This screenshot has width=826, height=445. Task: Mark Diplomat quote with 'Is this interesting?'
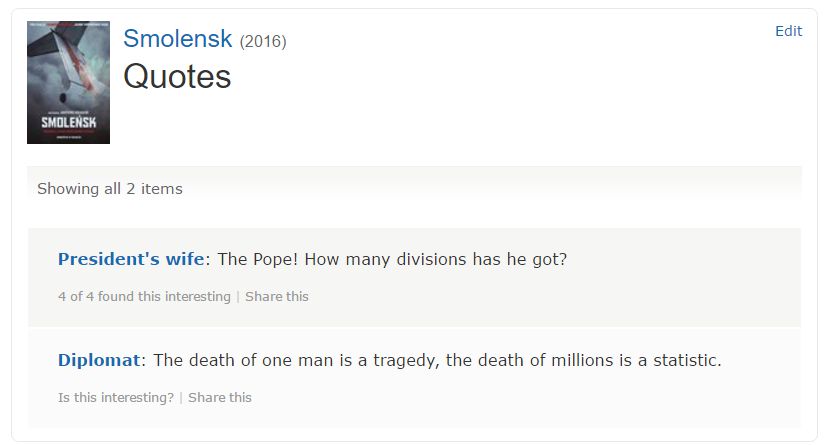point(116,398)
